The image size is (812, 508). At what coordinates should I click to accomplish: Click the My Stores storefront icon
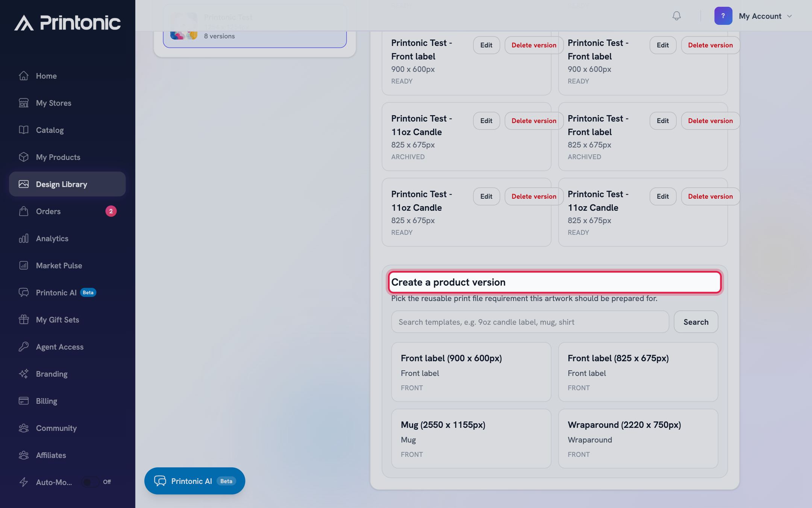[24, 103]
